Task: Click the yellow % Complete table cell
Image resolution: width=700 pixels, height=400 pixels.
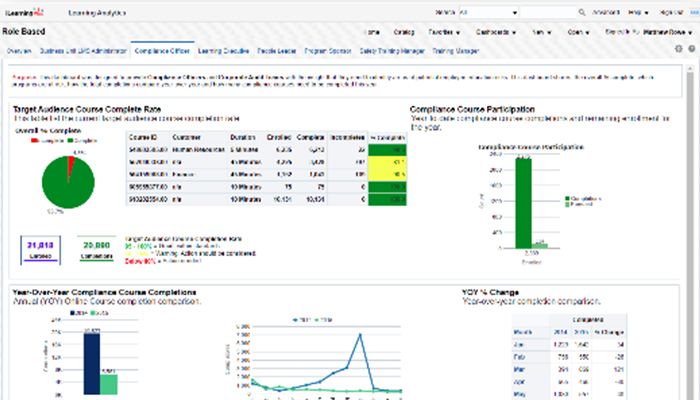Action: [385, 161]
